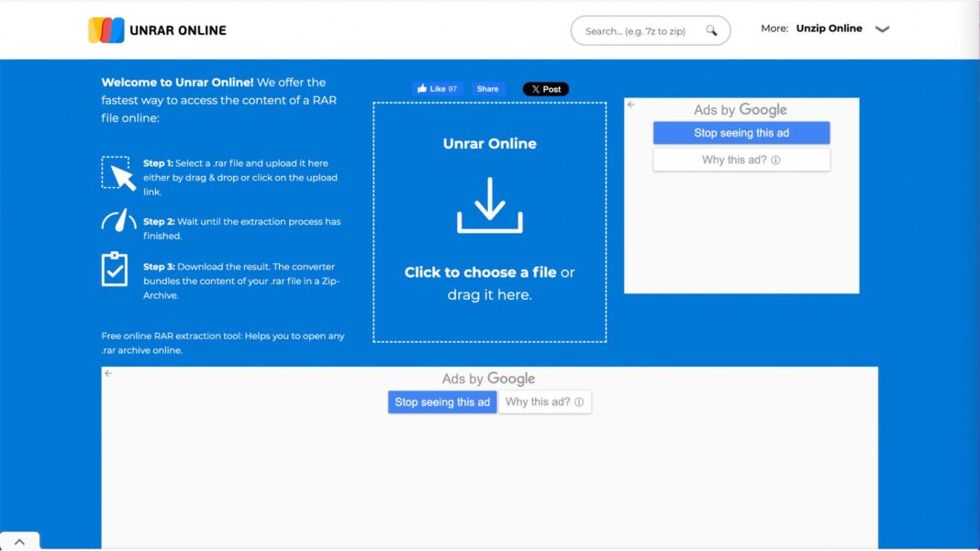Expand the scroll-to-top chevron at bottom left
Screen dimensions: 980x551
point(18,541)
